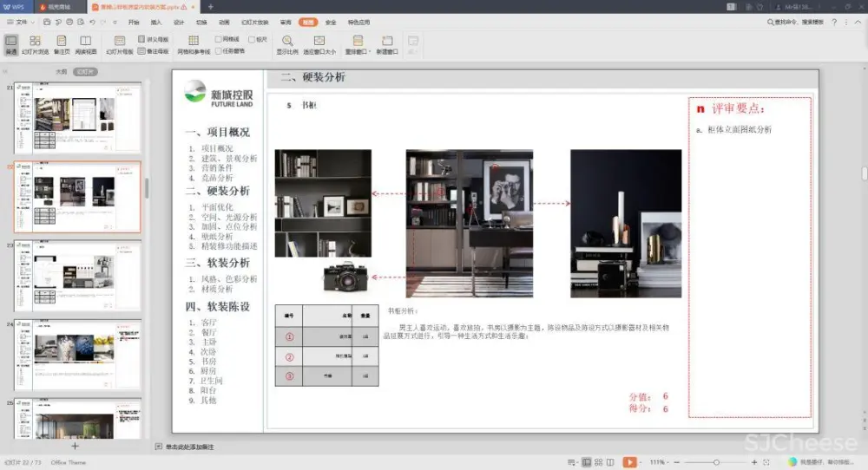Open New Window (新建窗口)

(x=387, y=44)
